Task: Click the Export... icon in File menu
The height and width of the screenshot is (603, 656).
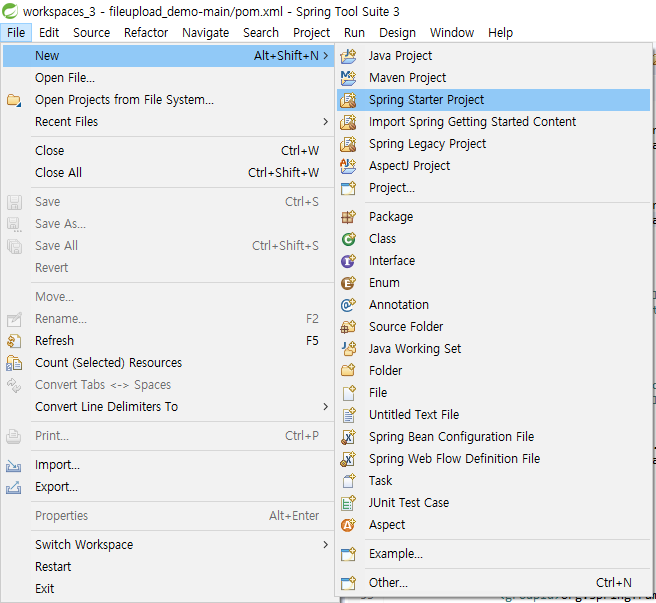Action: coord(14,487)
